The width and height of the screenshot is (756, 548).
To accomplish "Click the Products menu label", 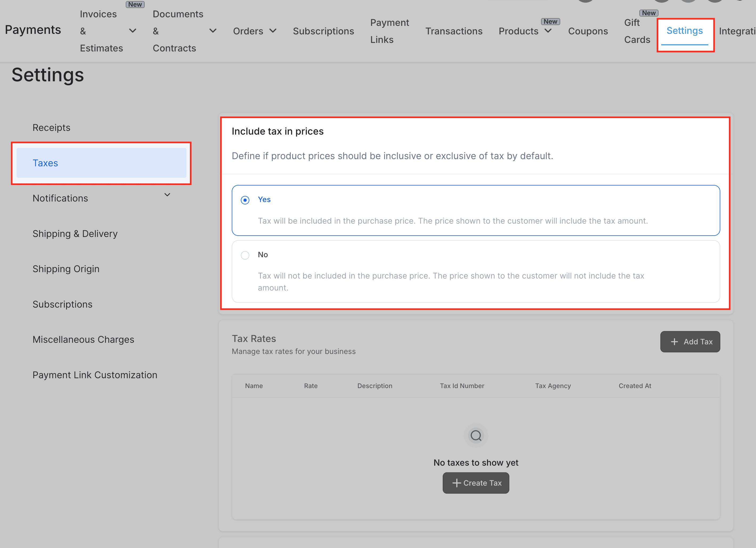I will (518, 31).
